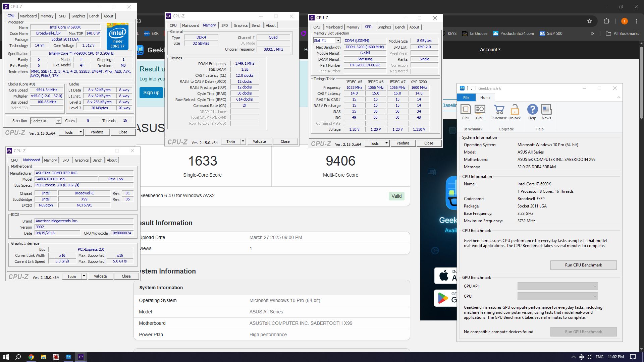Open Quick Access toolbar dropdown in Geekbench 6
This screenshot has width=644, height=362.
[472, 88]
